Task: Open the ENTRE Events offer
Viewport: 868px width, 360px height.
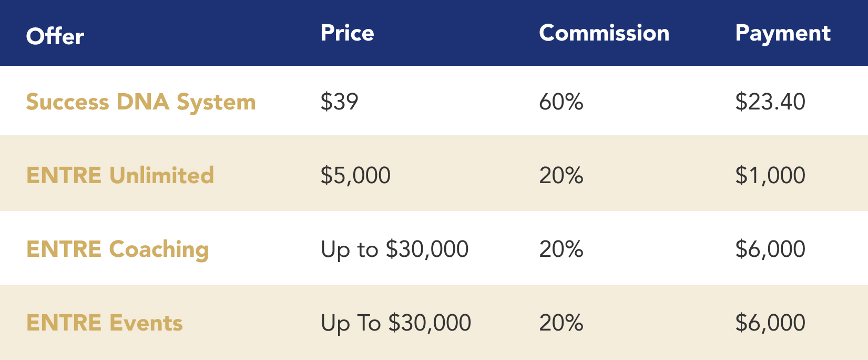Action: click(x=105, y=323)
